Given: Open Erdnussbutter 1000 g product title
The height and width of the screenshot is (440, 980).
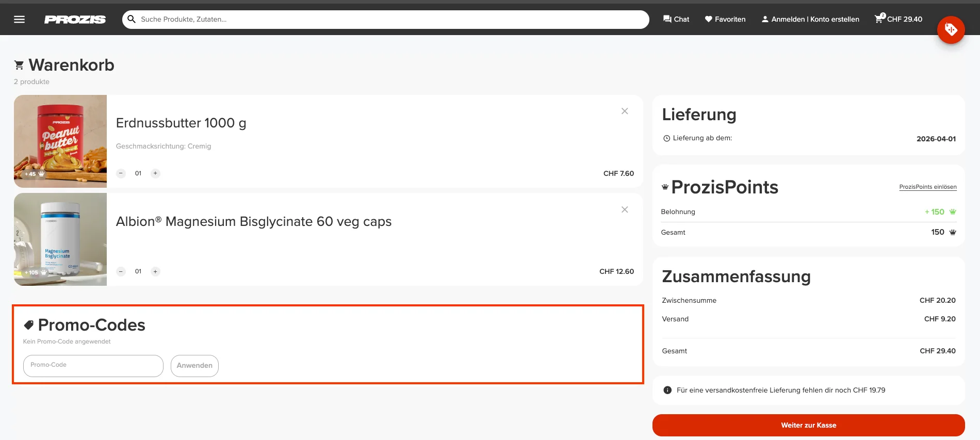Looking at the screenshot, I should click(181, 123).
